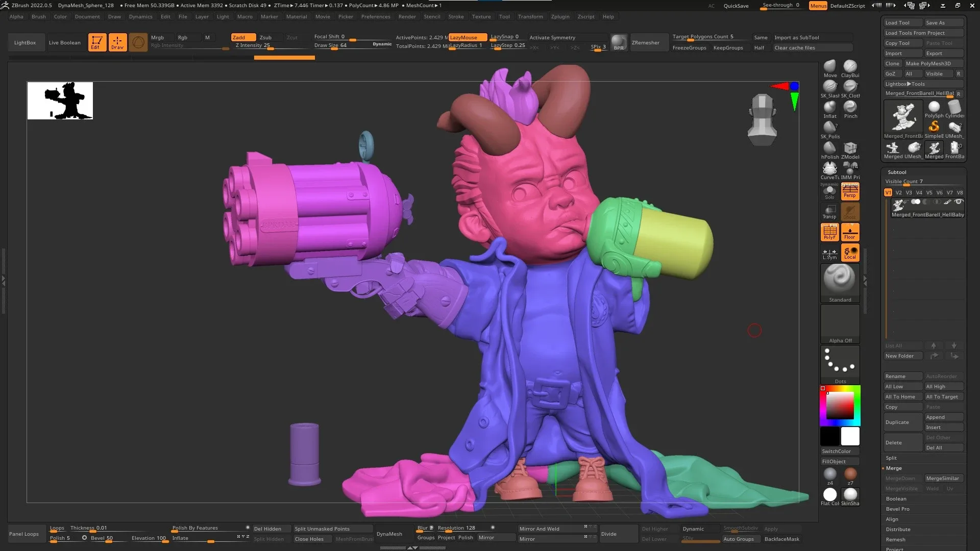Toggle Zadd sculpting mode
Screen dimensions: 980x551
(x=243, y=37)
